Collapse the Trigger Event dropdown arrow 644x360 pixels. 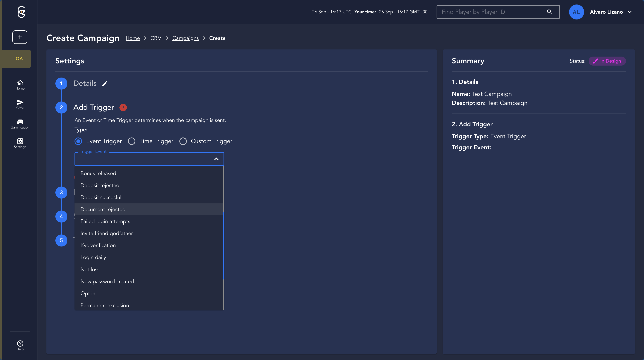216,159
